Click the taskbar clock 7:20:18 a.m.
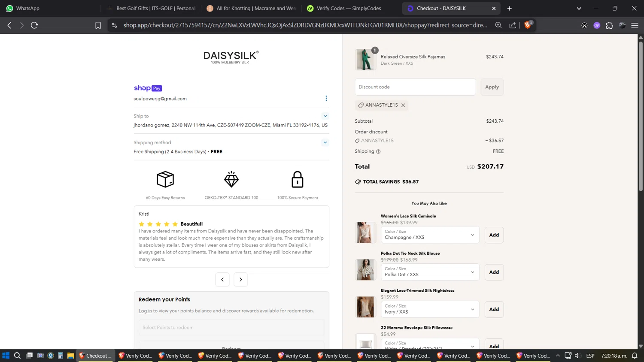 (x=614, y=356)
